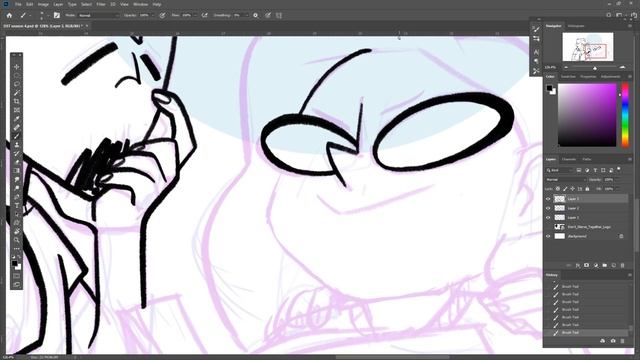This screenshot has height=360, width=640.
Task: Open brush Opacity slider dropdown arrow
Action: click(153, 16)
